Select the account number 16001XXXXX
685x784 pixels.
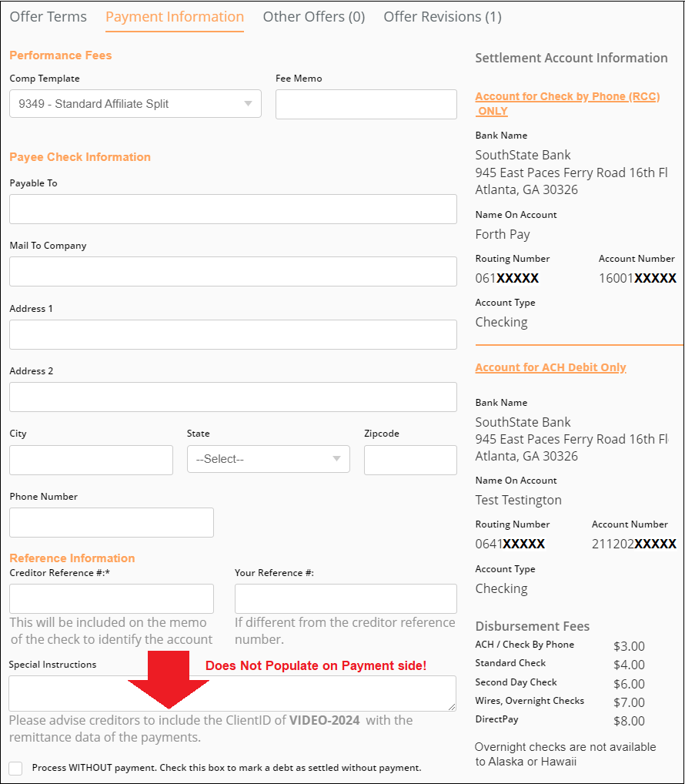pos(637,278)
